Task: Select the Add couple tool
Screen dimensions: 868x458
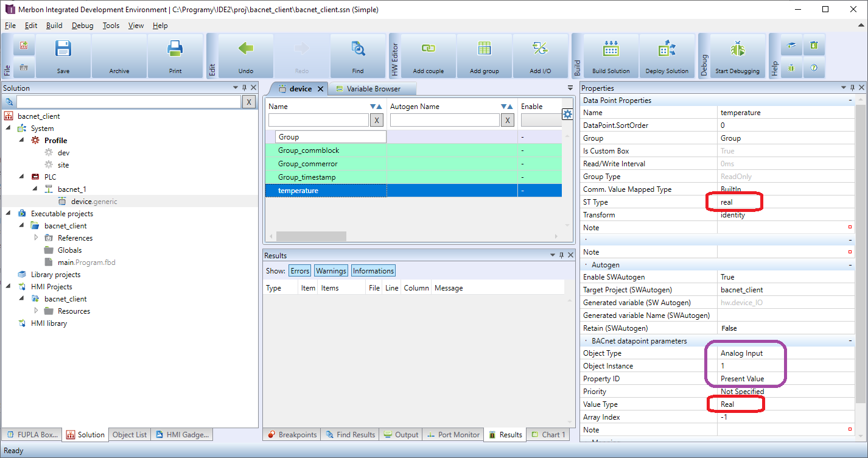Action: point(428,55)
